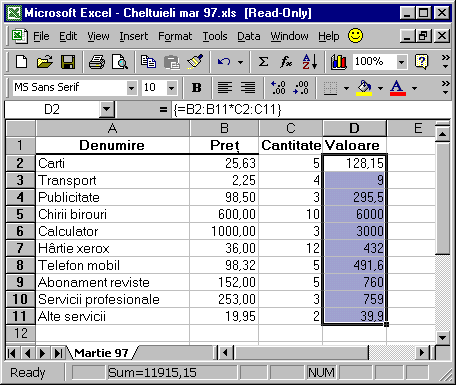
Task: Click the cell with value 6000
Action: click(x=354, y=214)
